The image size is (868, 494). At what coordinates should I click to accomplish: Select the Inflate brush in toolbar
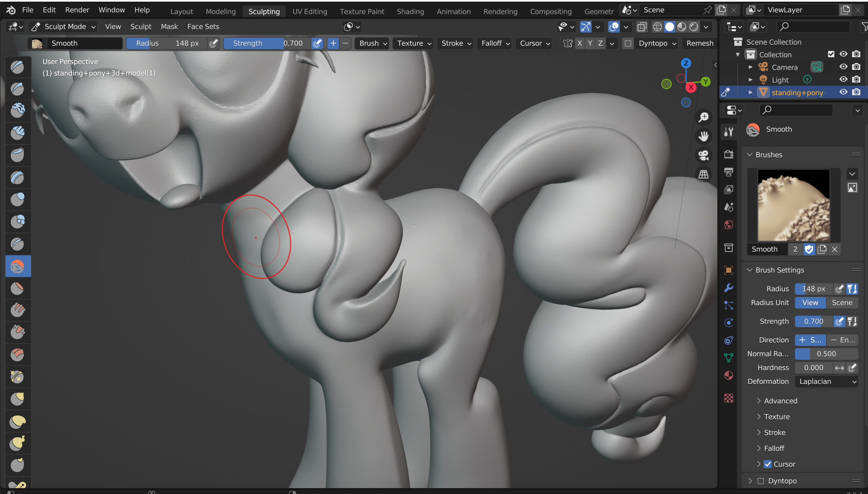tap(18, 199)
